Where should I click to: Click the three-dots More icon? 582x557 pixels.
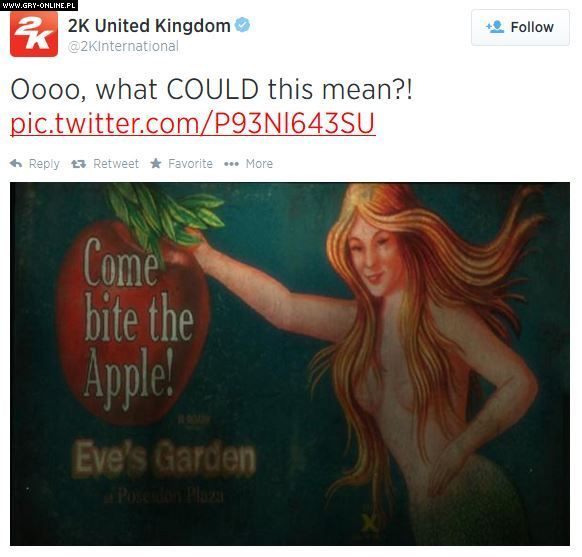click(x=231, y=164)
